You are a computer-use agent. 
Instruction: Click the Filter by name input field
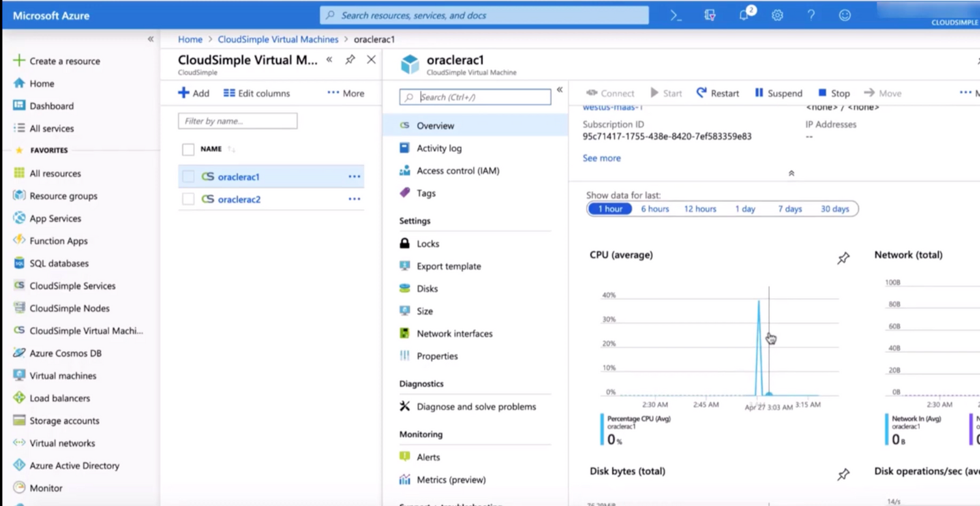[x=238, y=121]
